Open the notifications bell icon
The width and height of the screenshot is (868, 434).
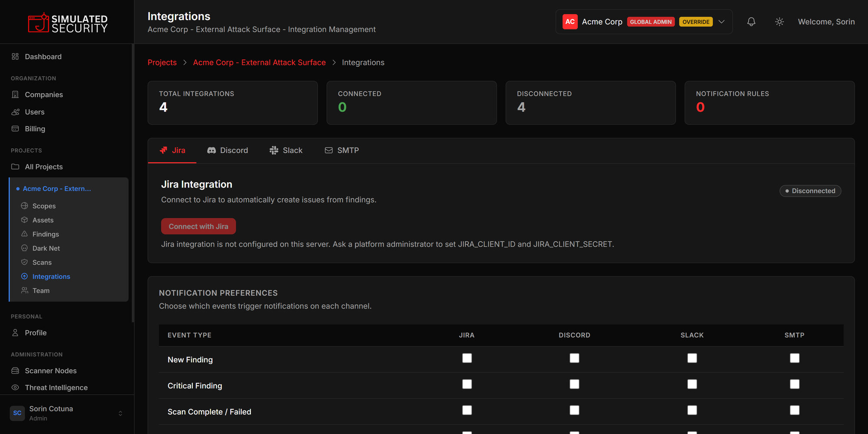751,22
